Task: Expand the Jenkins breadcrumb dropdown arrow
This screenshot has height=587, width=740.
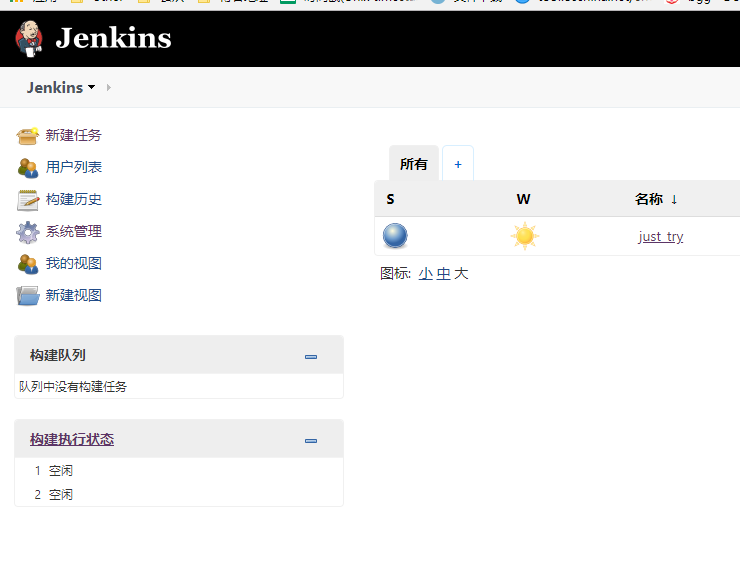Action: (92, 87)
